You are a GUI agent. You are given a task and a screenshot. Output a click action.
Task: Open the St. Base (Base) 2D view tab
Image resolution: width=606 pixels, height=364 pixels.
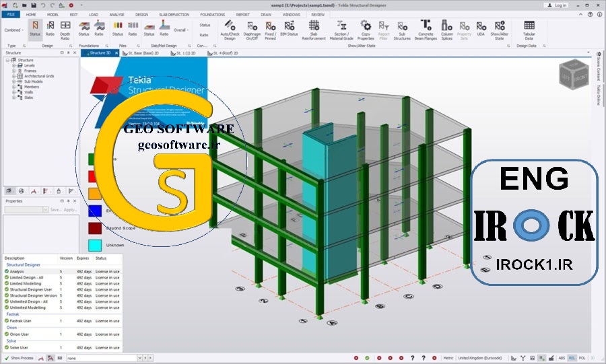tap(141, 53)
